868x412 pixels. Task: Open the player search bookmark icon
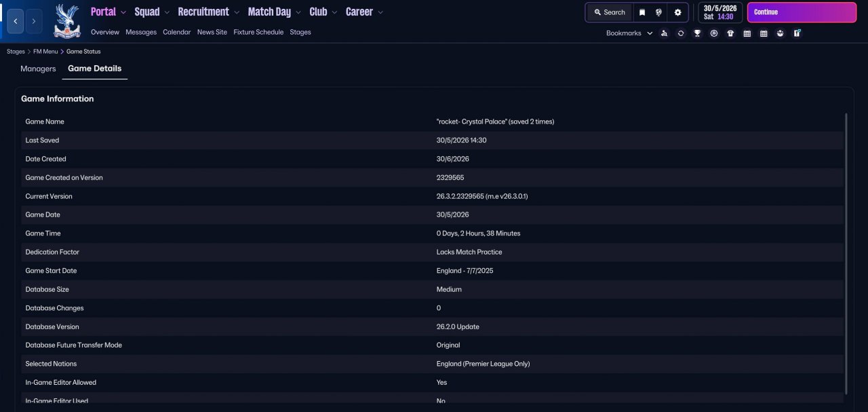tap(664, 33)
